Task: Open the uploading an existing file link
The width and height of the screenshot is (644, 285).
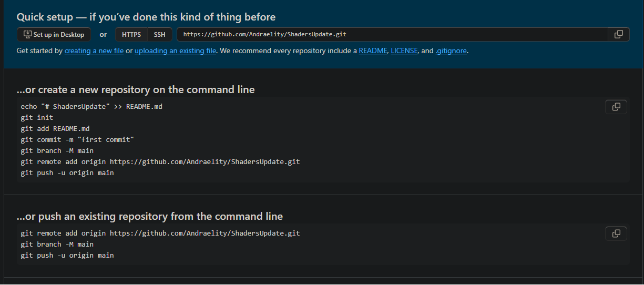Action: (176, 51)
